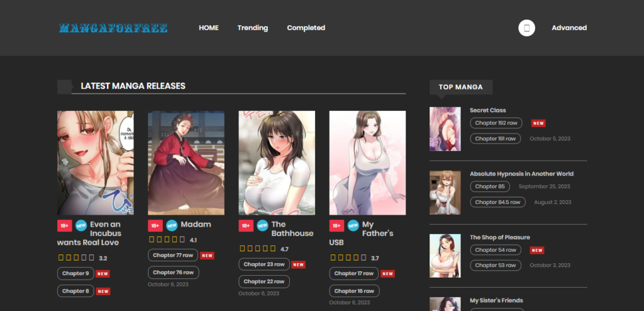Screen dimensions: 644x311
Task: Open Chapter 77 raw of Madam
Action: pos(173,256)
